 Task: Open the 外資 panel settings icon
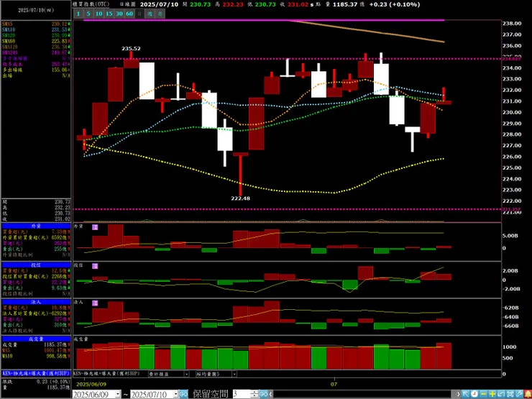[95, 227]
